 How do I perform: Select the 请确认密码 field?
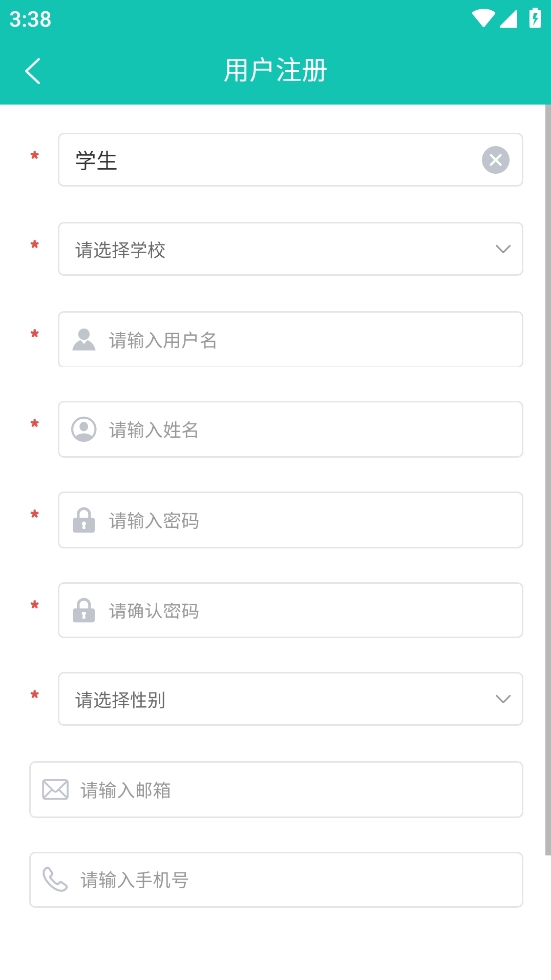[x=290, y=610]
